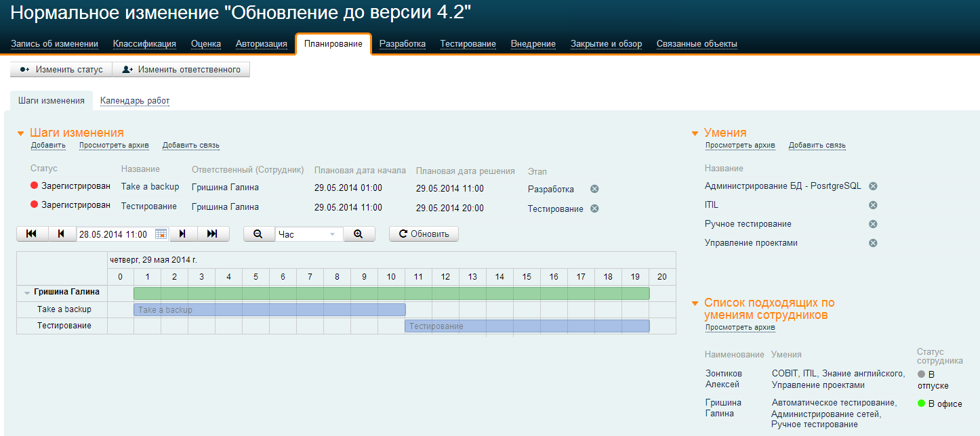980x436 pixels.
Task: Jump to the last timeline period
Action: tap(212, 234)
